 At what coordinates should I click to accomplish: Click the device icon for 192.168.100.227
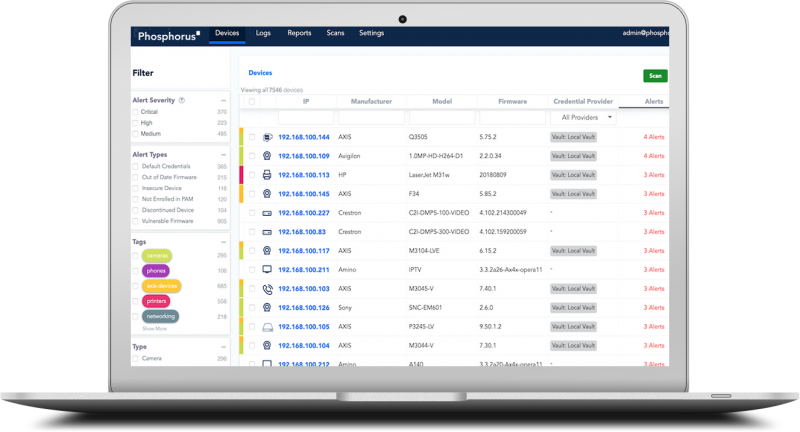[267, 213]
